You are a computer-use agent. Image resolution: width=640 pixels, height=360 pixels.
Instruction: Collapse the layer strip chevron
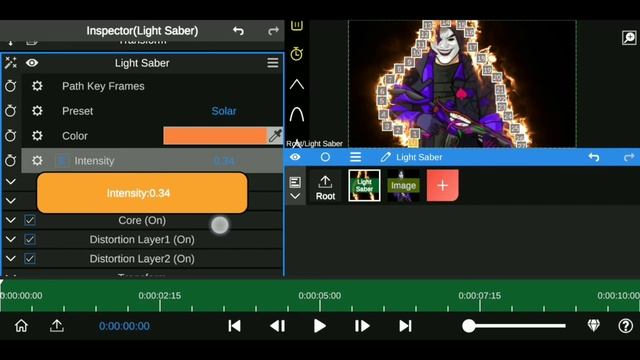pyautogui.click(x=295, y=196)
